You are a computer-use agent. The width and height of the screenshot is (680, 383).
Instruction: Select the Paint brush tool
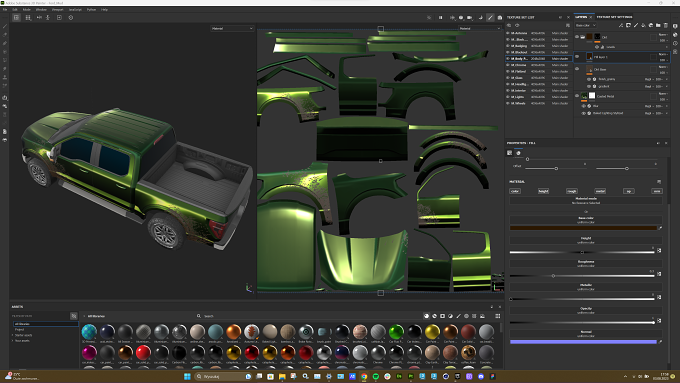click(x=5, y=26)
